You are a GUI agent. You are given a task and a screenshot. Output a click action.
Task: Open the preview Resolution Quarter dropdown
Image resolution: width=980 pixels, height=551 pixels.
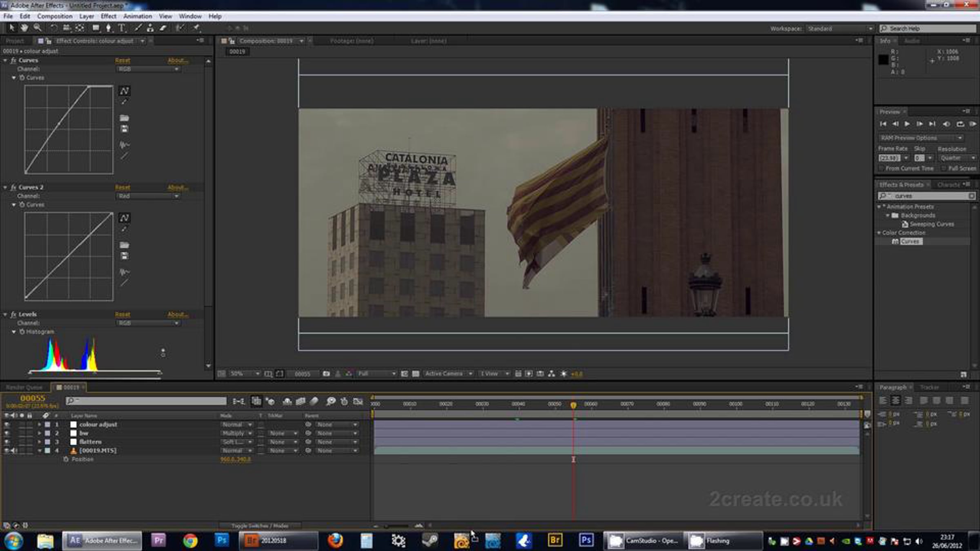957,158
